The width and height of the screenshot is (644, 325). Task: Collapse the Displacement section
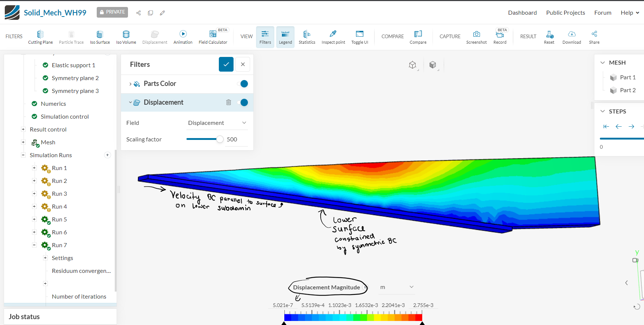pyautogui.click(x=130, y=102)
